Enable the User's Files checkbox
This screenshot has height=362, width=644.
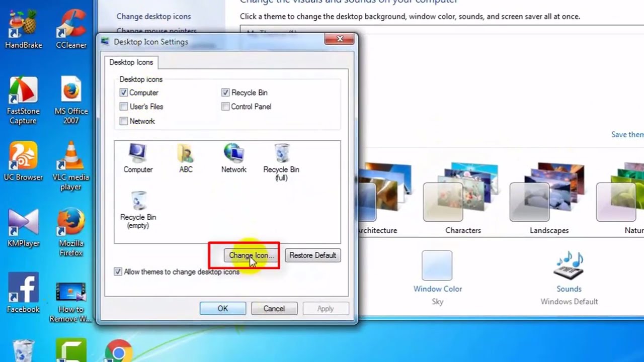tap(124, 107)
